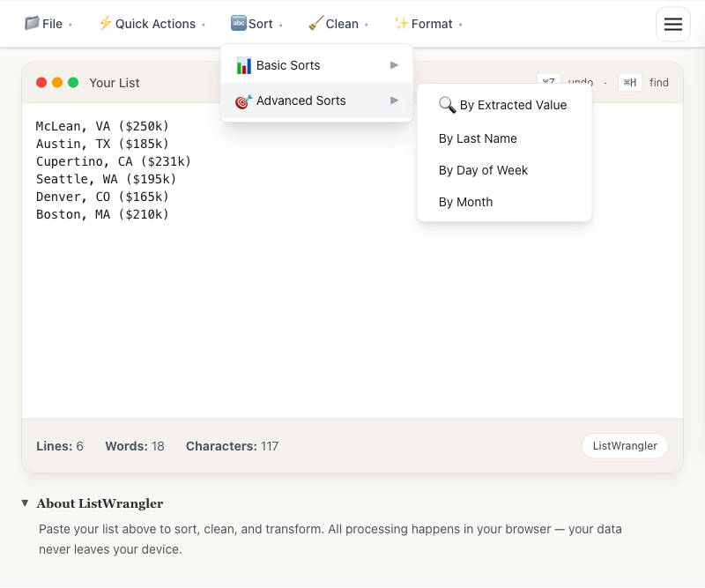Open the hamburger menu in the top right
The height and width of the screenshot is (588, 705).
point(673,24)
